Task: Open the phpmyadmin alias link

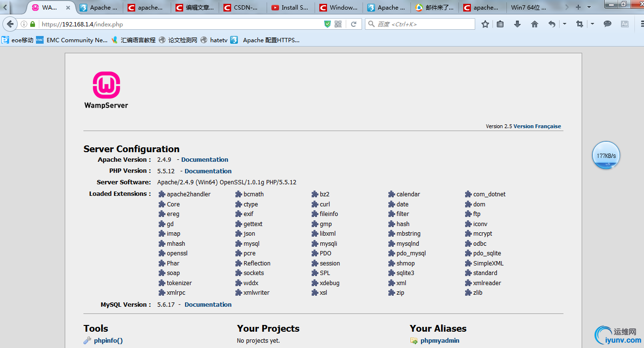Action: [440, 341]
